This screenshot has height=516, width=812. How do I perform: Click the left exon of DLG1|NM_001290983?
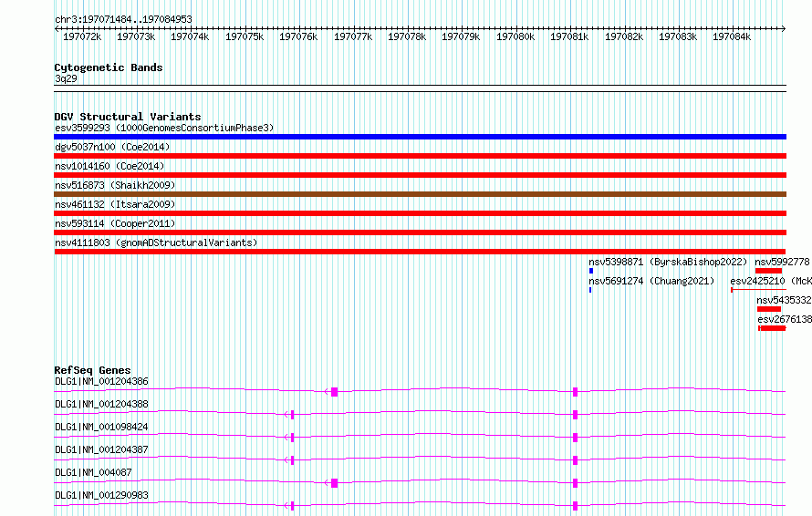[293, 506]
